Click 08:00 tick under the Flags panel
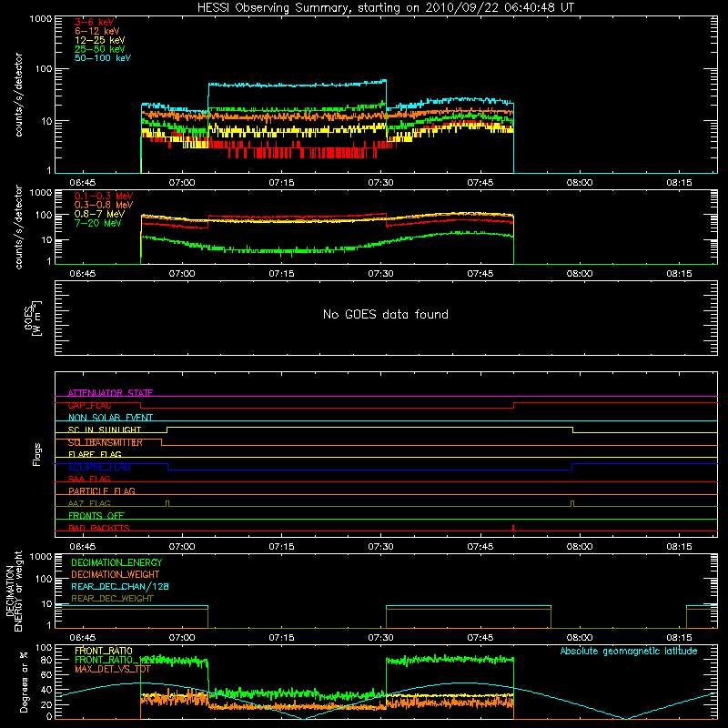Image resolution: width=728 pixels, height=728 pixels. click(580, 547)
